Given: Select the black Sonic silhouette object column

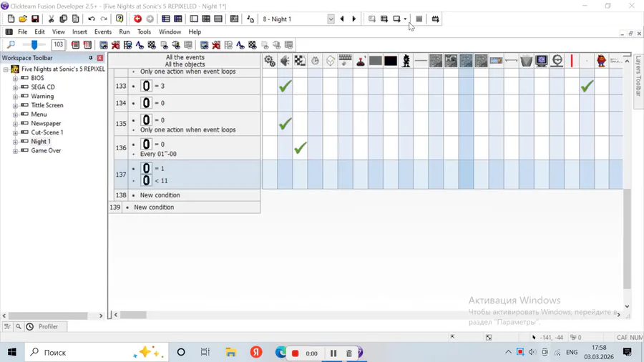Looking at the screenshot, I should 406,61.
